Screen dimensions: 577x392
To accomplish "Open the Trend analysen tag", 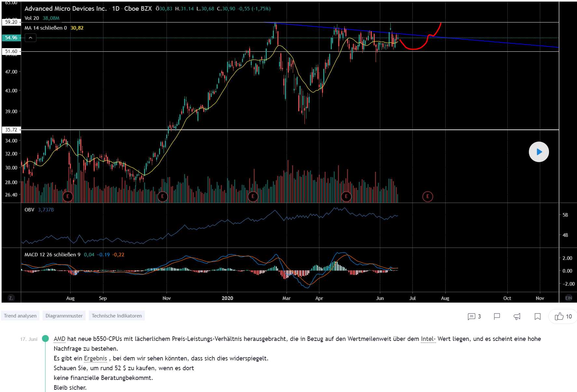I will [x=20, y=316].
